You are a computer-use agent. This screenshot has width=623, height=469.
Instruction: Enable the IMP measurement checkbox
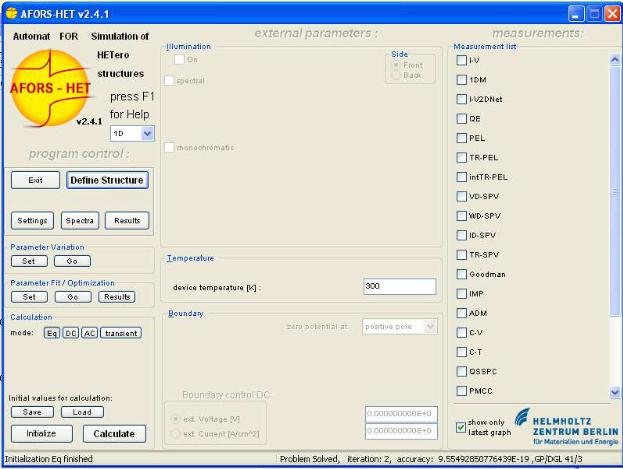point(461,294)
